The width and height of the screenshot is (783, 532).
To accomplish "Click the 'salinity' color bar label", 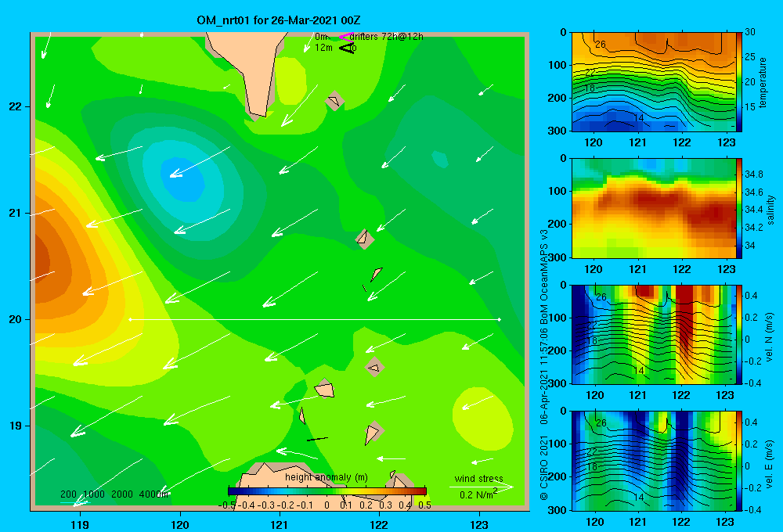I will pyautogui.click(x=770, y=210).
